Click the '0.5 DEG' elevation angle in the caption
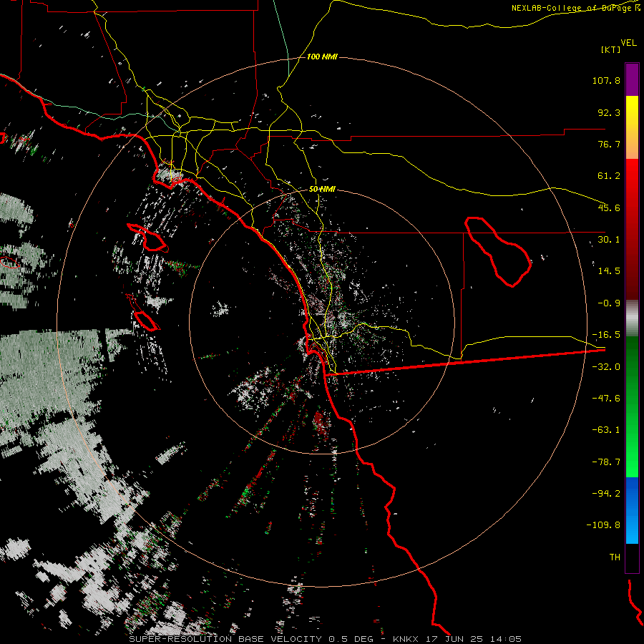 pos(351,639)
